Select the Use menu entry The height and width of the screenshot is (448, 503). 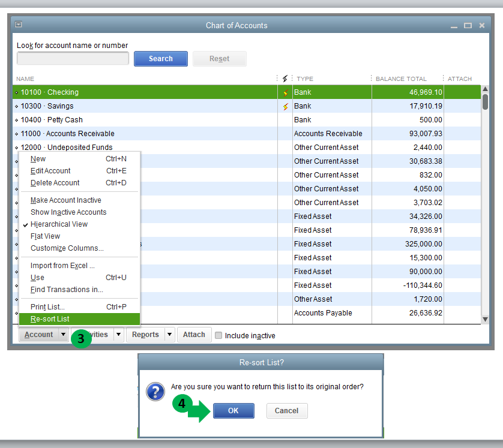pyautogui.click(x=80, y=278)
